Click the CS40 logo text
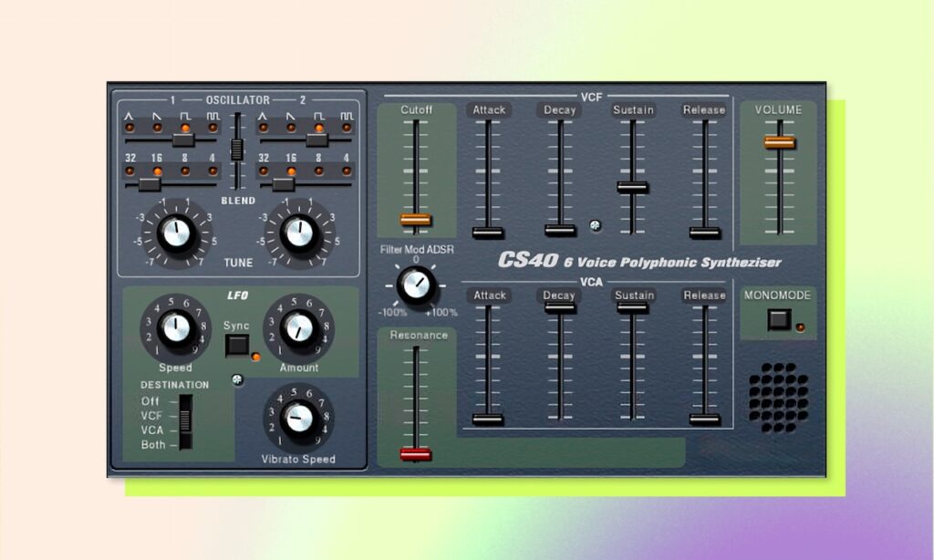 pyautogui.click(x=528, y=260)
